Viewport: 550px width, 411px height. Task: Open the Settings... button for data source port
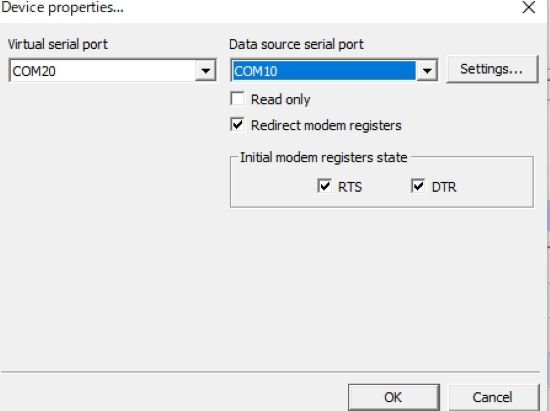click(x=492, y=69)
